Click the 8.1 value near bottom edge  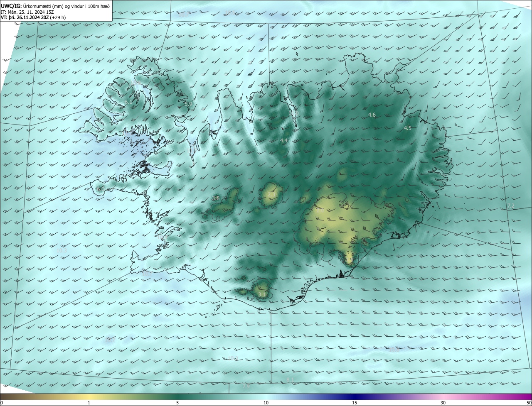point(290,380)
